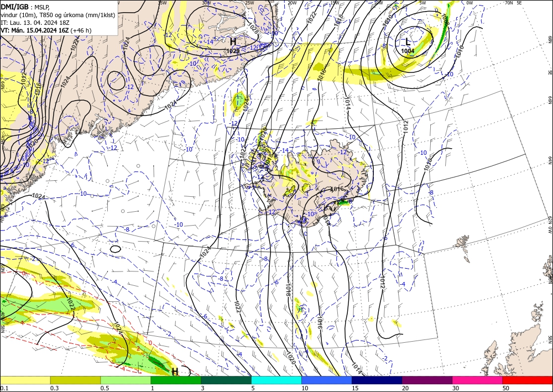
Task: Click the '1028' isobar label over Greenland
Action: coord(253,29)
